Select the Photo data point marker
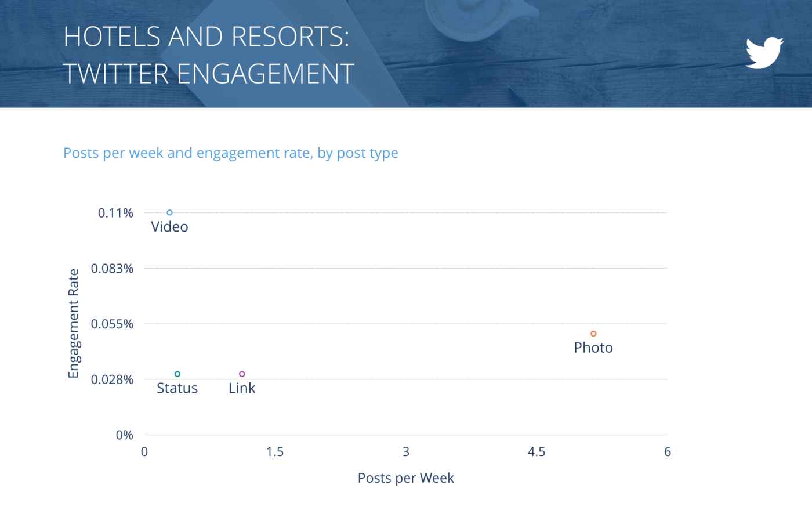This screenshot has width=812, height=510. 593,334
